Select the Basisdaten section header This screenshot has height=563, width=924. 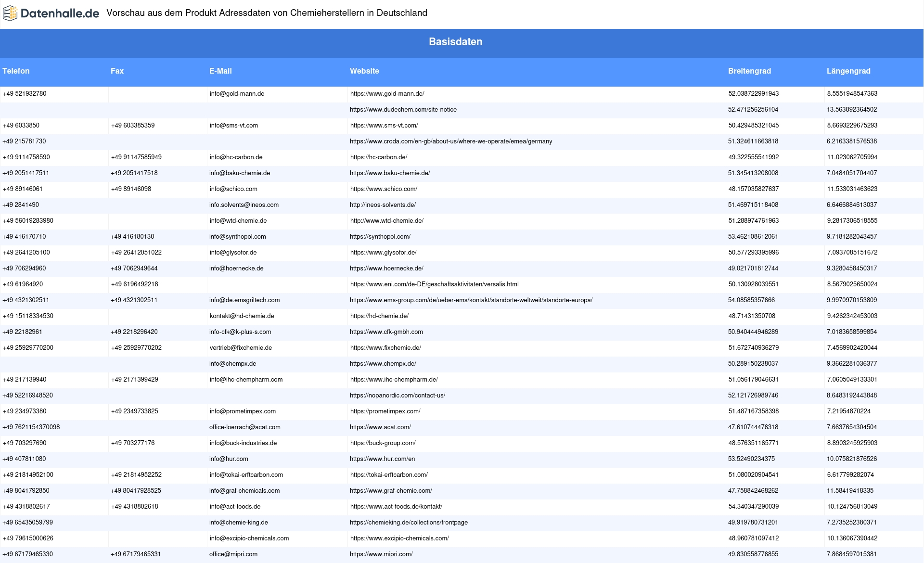(456, 42)
